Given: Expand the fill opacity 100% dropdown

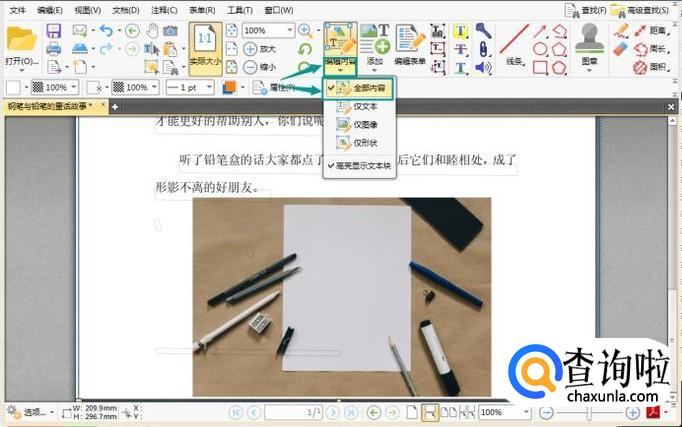Looking at the screenshot, I should click(x=74, y=87).
